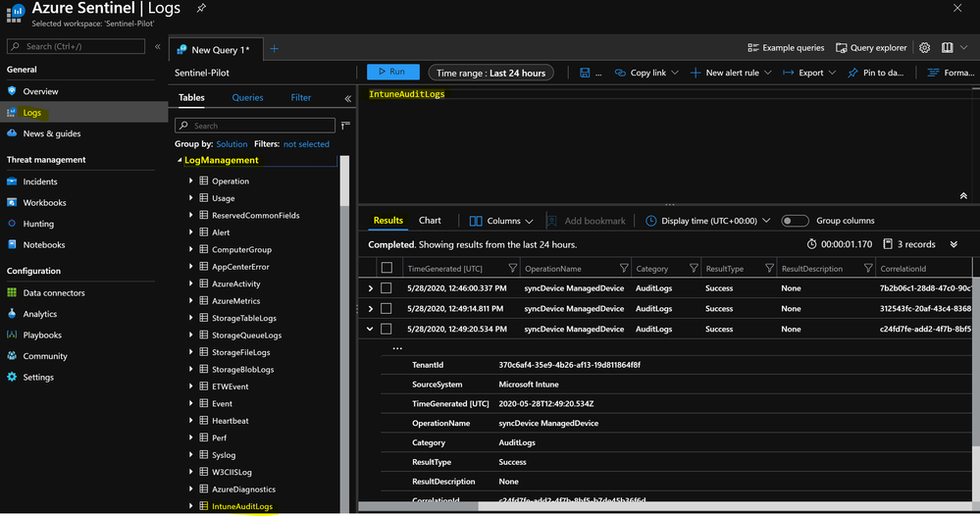Screen dimensions: 980x516
Task: Switch to the Results tab
Action: pos(388,221)
